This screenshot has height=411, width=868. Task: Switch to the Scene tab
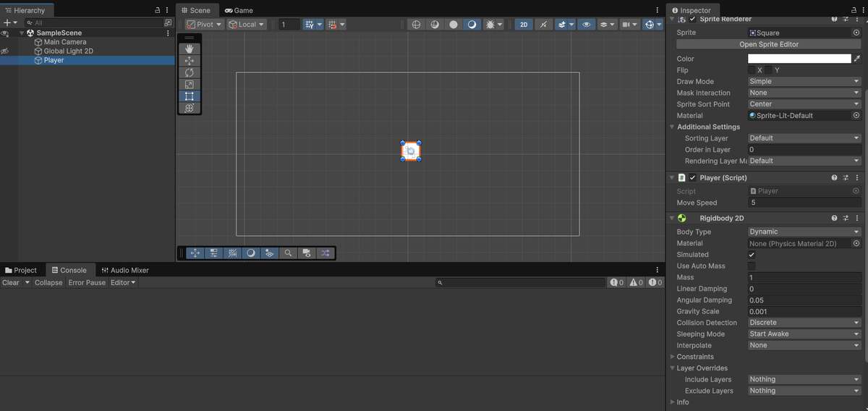coord(196,10)
